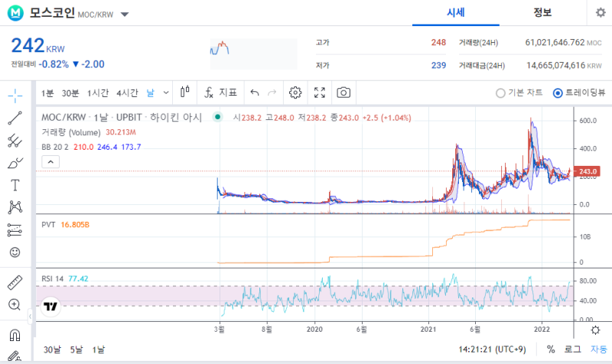Toggle logarithmic scale 로그
This screenshot has height=364, width=612.
pos(572,349)
